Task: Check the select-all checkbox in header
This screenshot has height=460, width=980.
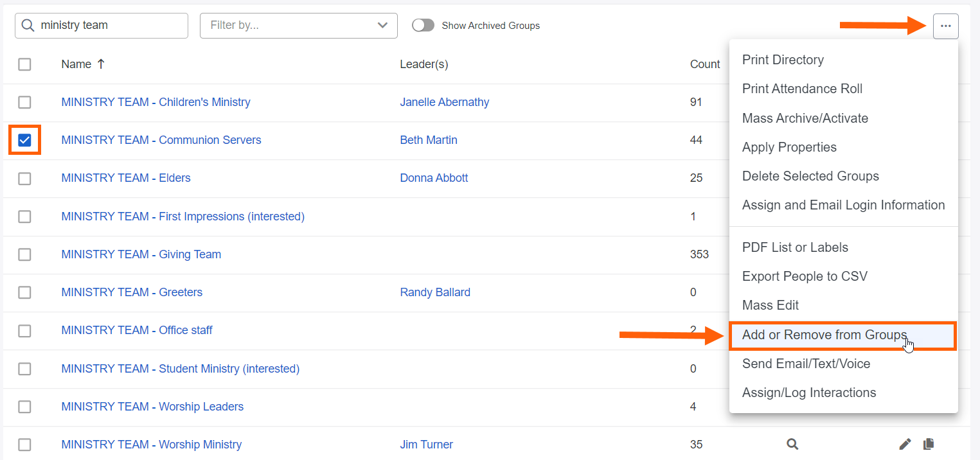Action: click(24, 64)
